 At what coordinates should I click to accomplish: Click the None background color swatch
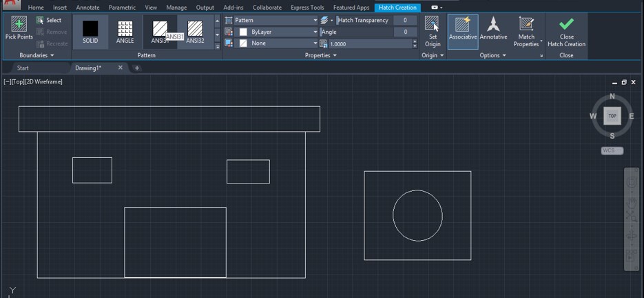coord(243,43)
